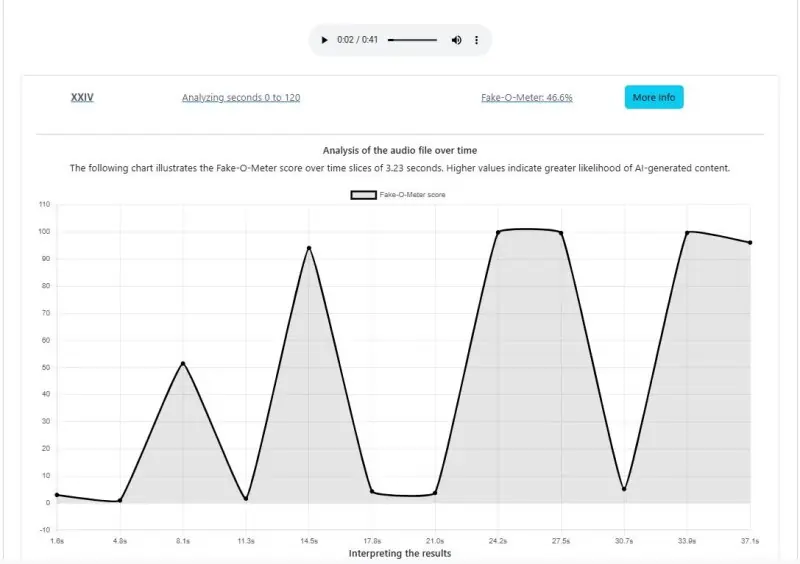Click the legend's gray color box
This screenshot has height=564, width=800.
tap(362, 195)
